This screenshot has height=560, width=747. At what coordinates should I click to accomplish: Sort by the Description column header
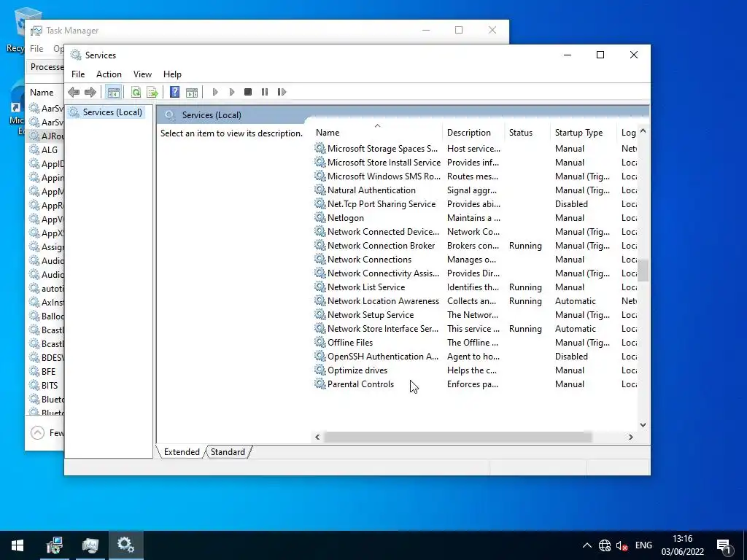point(474,133)
